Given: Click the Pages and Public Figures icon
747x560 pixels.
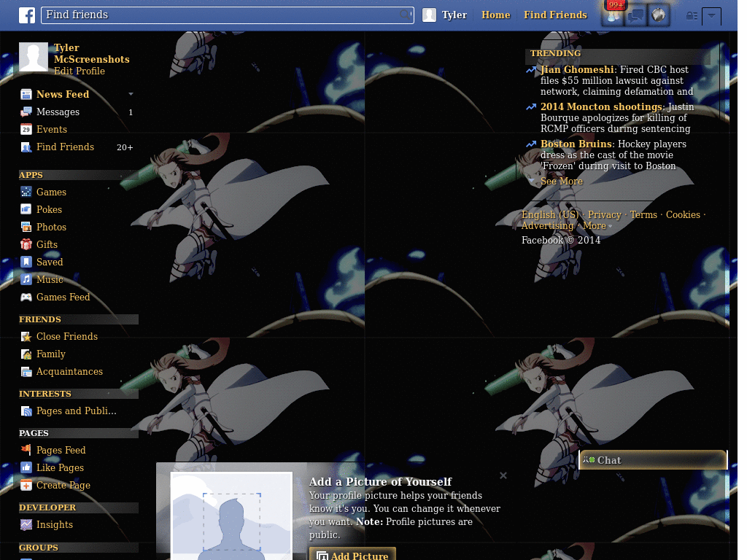Looking at the screenshot, I should point(26,411).
